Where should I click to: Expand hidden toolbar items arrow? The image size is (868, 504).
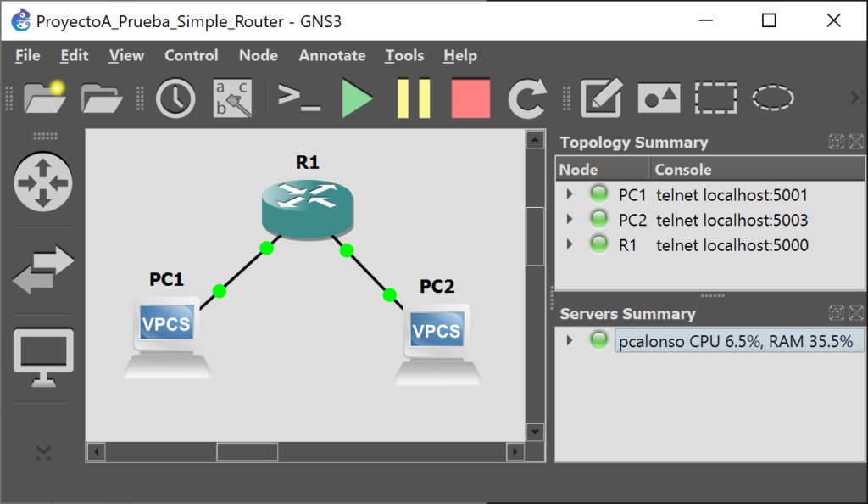point(856,98)
